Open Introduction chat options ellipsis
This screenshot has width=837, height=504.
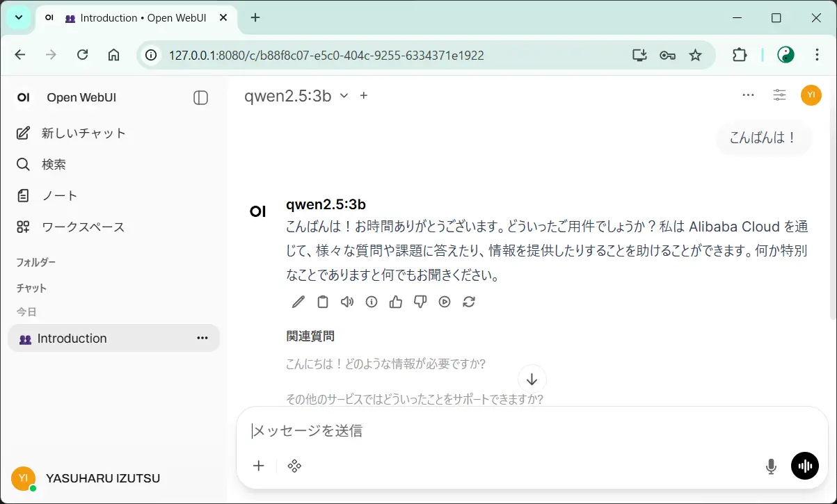tap(202, 339)
